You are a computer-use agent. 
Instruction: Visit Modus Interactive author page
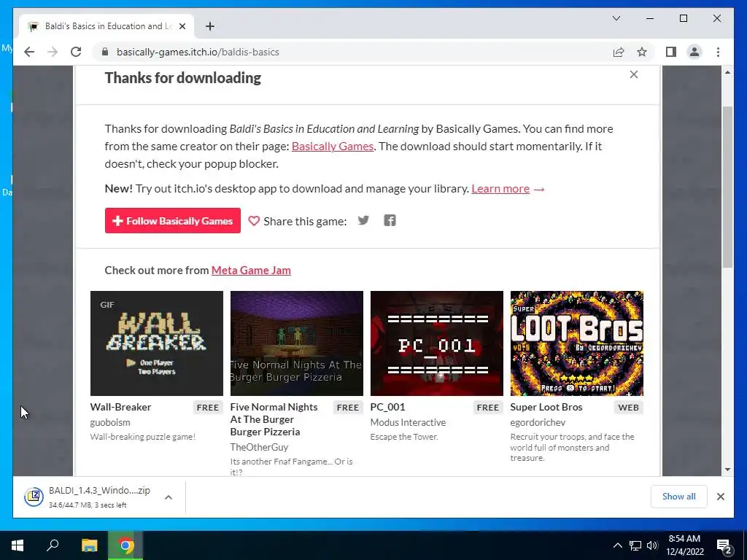click(x=409, y=422)
